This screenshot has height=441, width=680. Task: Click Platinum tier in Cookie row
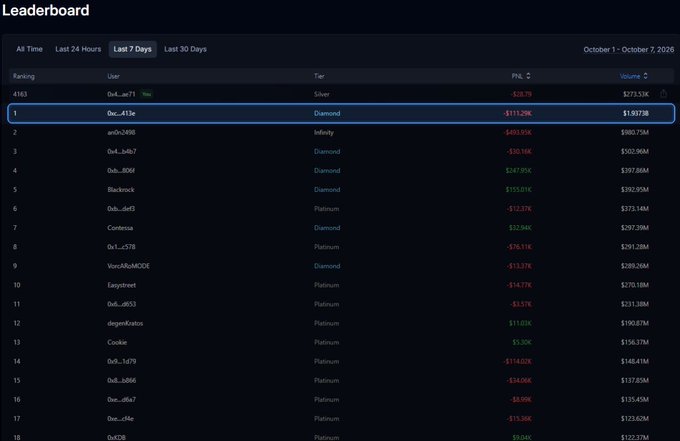(x=327, y=342)
